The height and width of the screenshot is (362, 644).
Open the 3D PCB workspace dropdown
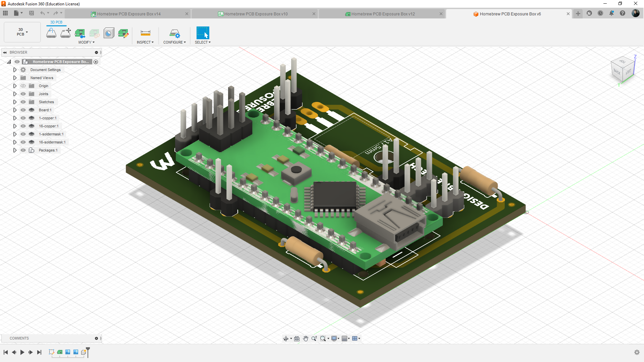[x=22, y=32]
